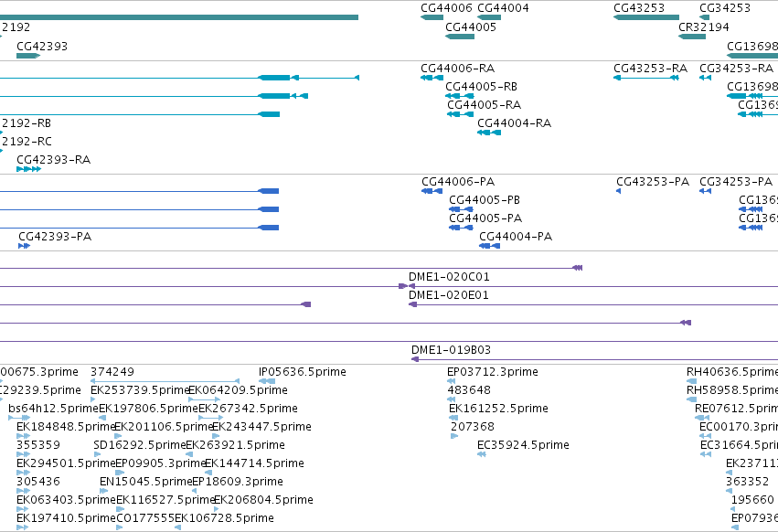Click EST label 374249

(x=112, y=372)
